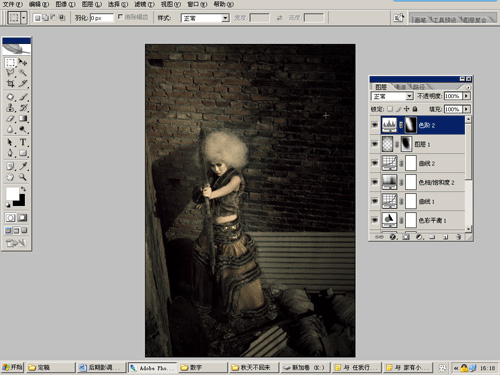Viewport: 500px width, 375px height.
Task: Hide the 色彩平衡 1 layer
Action: (x=375, y=220)
